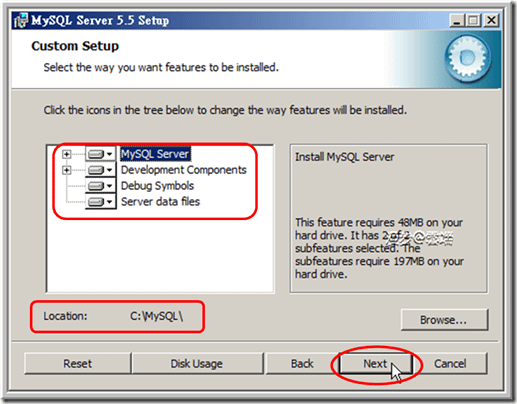
Task: Click the Install MySQL Server description text
Action: (x=344, y=157)
